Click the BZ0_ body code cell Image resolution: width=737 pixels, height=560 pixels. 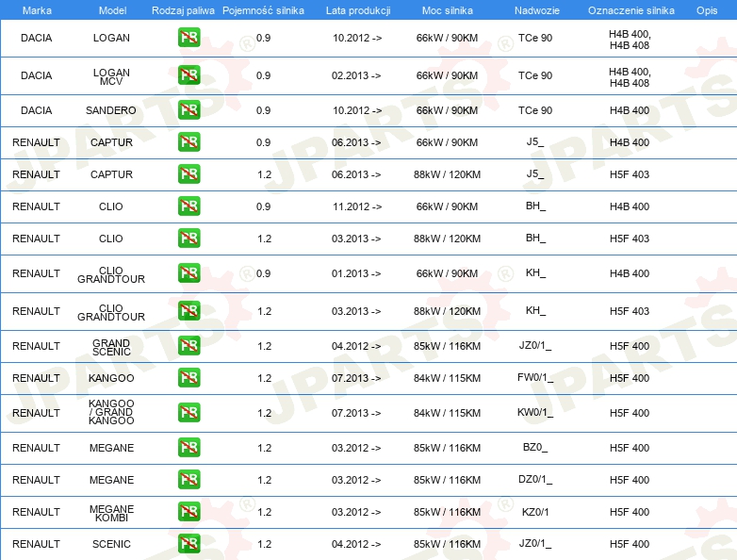(x=535, y=447)
